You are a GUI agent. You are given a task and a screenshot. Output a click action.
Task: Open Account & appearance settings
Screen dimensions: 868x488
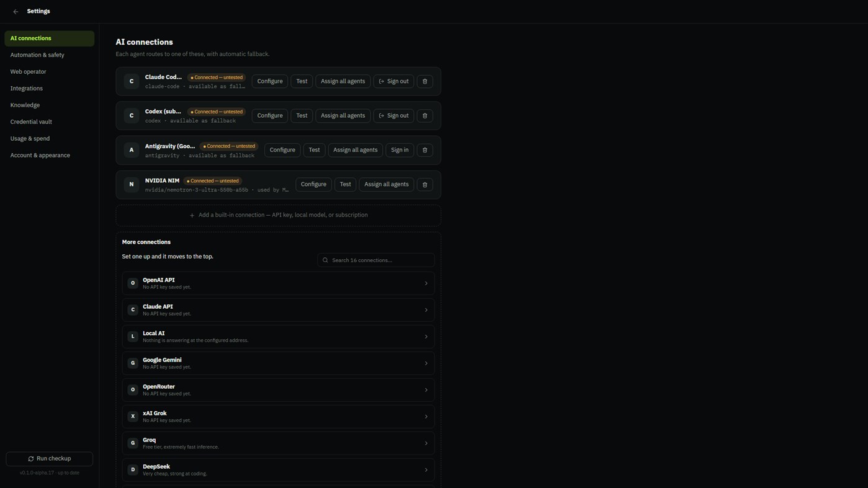click(50, 156)
